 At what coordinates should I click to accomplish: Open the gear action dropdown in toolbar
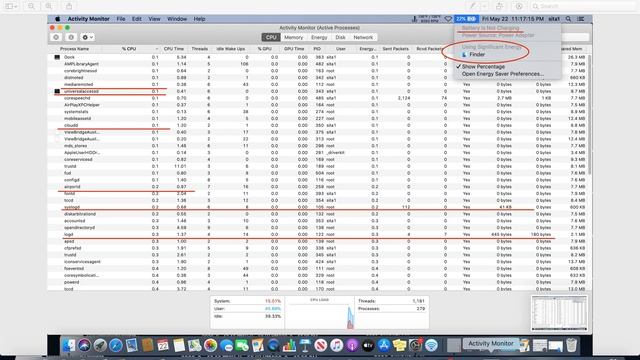coord(87,37)
